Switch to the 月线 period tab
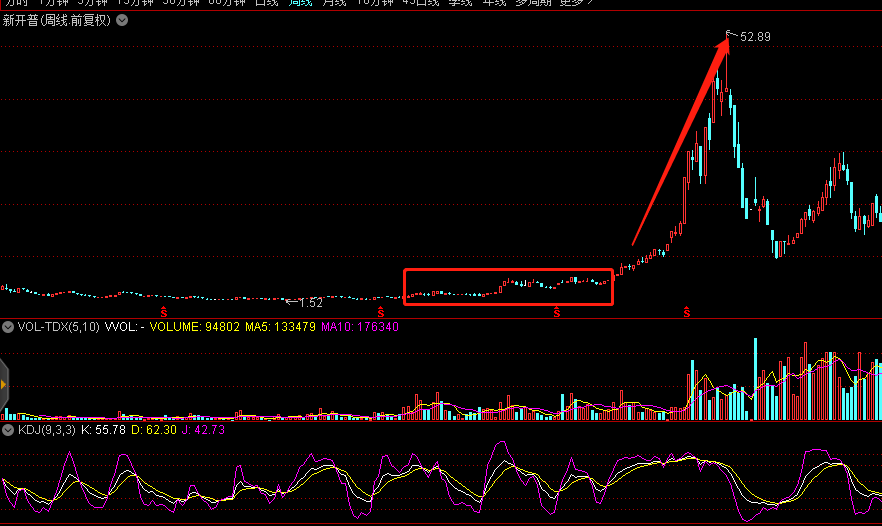Viewport: 882px width, 526px height. (334, 3)
